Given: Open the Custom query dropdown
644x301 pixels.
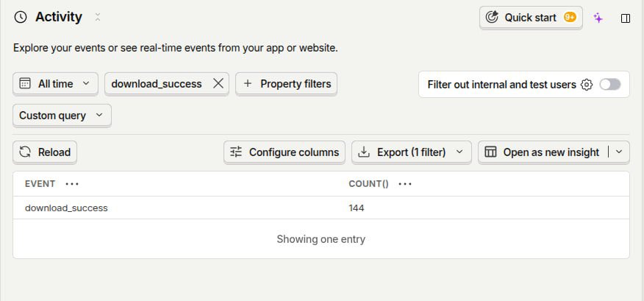Looking at the screenshot, I should pyautogui.click(x=62, y=116).
